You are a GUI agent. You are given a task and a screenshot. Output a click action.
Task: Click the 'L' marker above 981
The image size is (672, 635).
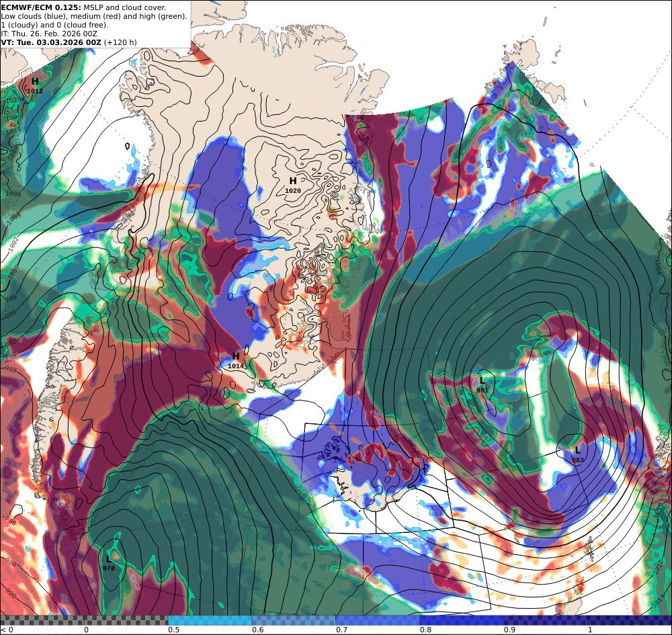tap(482, 380)
